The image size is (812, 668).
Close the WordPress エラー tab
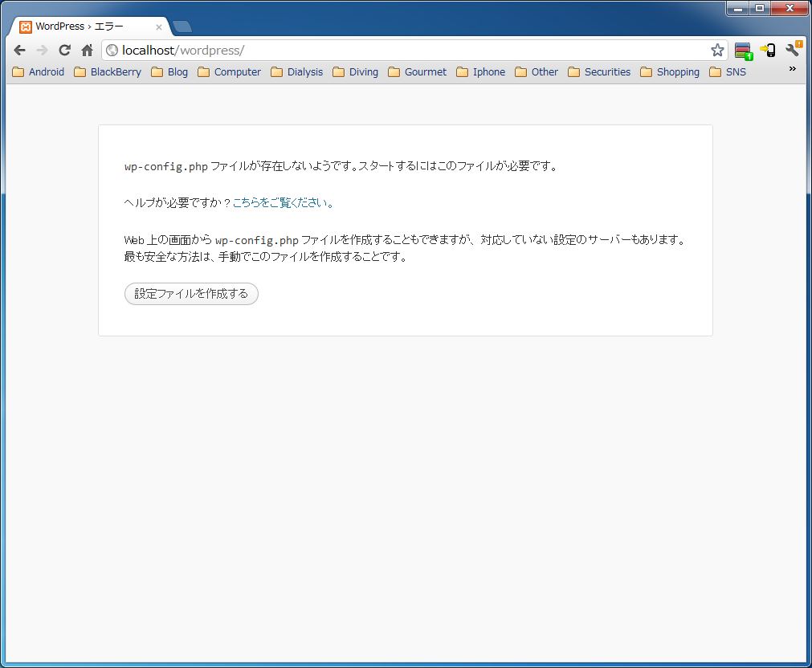159,27
